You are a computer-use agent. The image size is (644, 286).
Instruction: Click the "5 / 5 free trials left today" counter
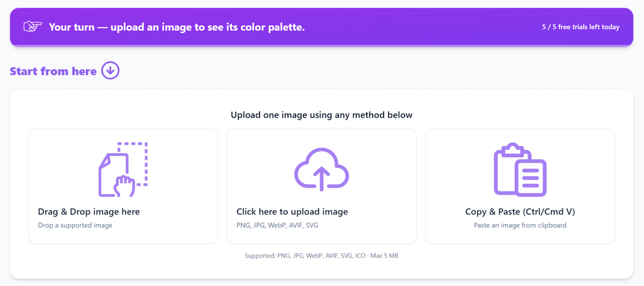pyautogui.click(x=581, y=27)
